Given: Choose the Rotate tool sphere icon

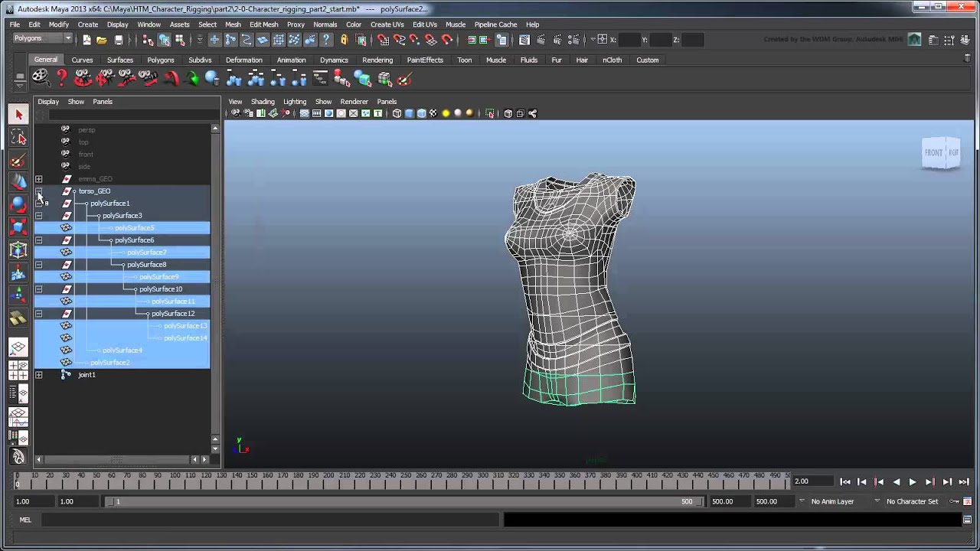Looking at the screenshot, I should (x=18, y=204).
